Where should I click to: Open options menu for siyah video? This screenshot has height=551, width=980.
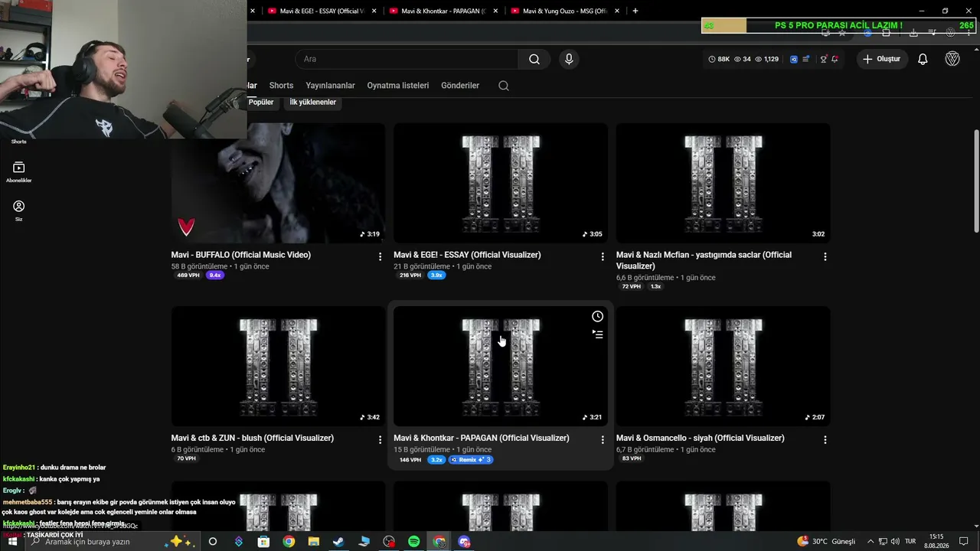coord(825,440)
